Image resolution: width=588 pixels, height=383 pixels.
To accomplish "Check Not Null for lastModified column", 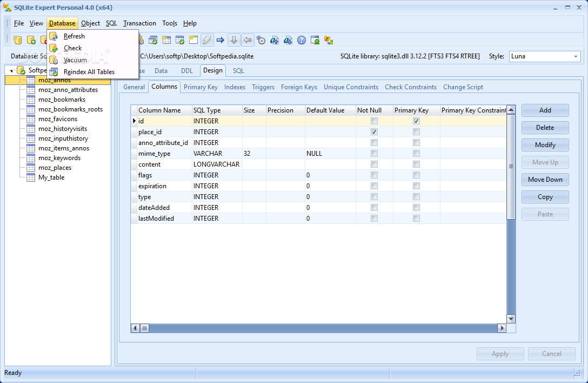I will (374, 218).
